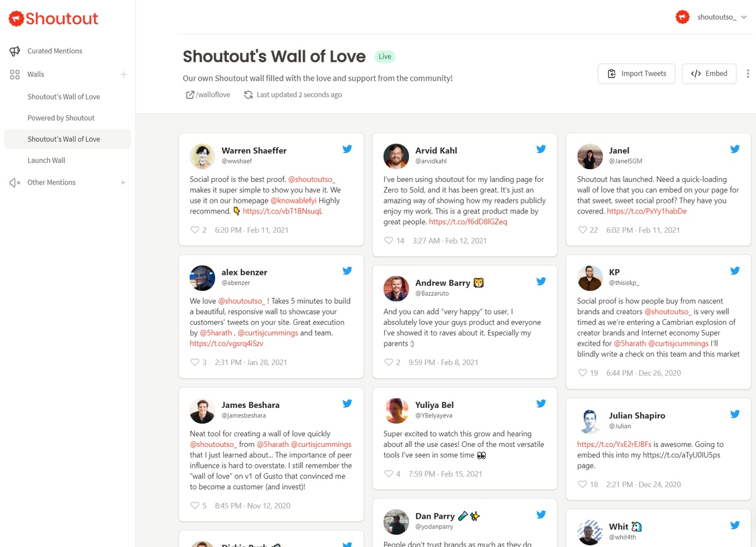Open shoutoutso_ account dropdown chevron
Image resolution: width=756 pixels, height=547 pixels.
(744, 18)
